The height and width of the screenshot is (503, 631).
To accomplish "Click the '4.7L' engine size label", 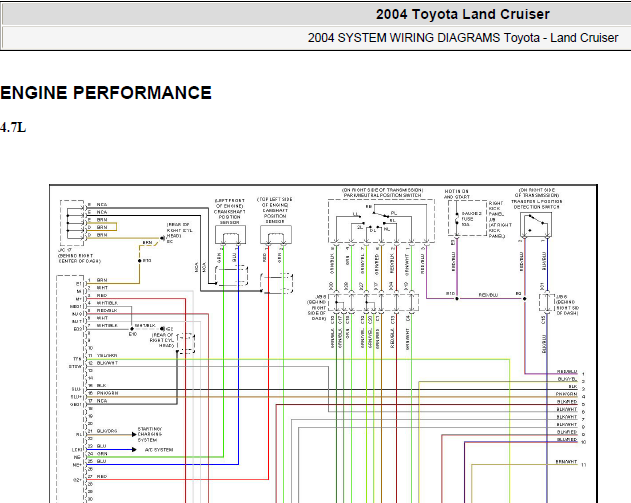I will 13,128.
